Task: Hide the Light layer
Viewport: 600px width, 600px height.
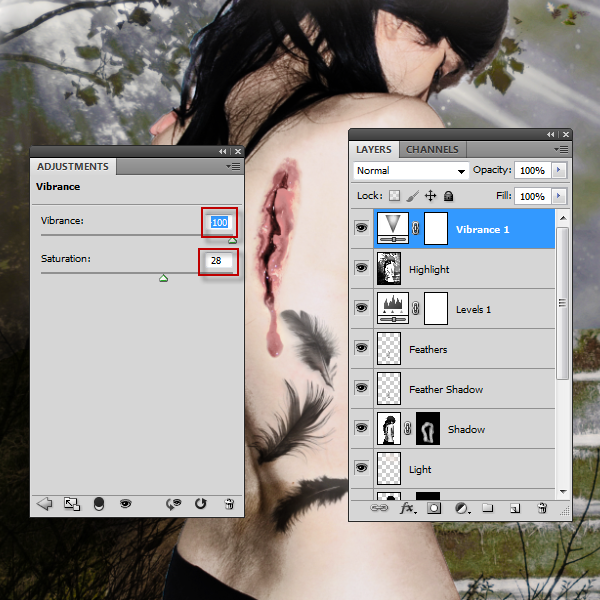Action: point(362,468)
